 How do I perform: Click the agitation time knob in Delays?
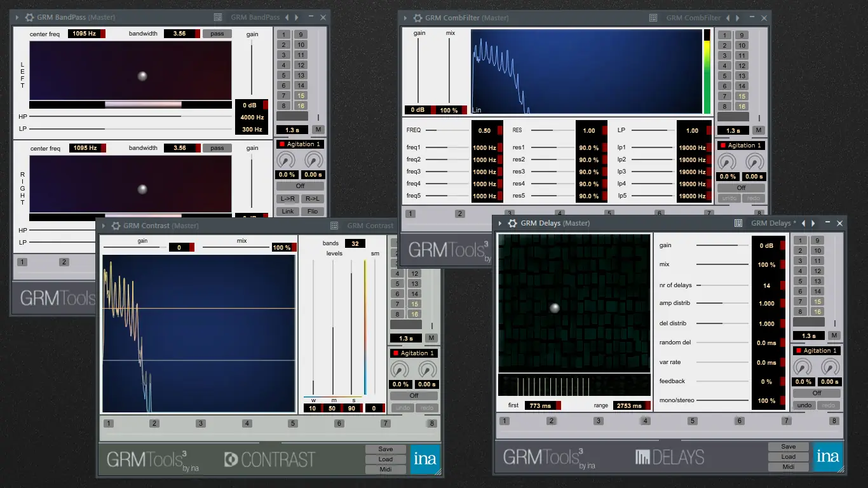830,367
